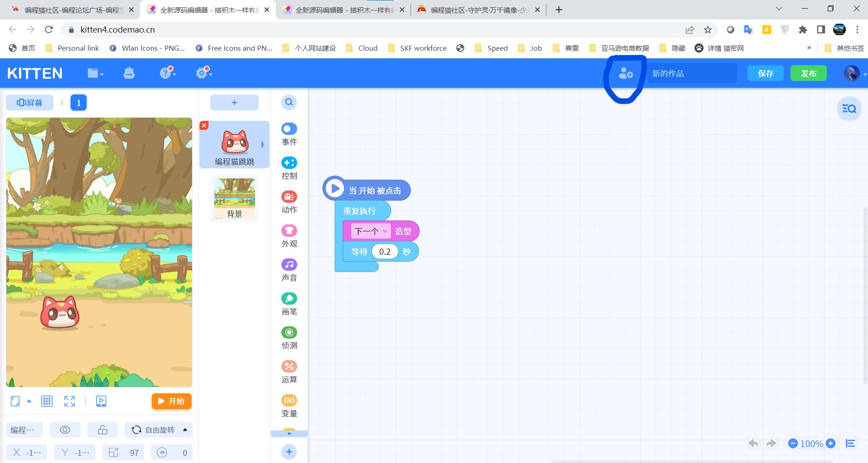Toggle sprite visibility eye icon
Viewport: 868px width, 463px height.
(65, 430)
